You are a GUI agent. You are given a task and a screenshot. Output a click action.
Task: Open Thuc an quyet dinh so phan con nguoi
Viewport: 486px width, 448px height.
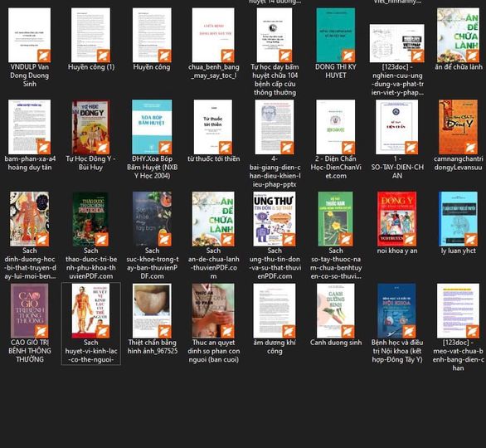coord(213,310)
